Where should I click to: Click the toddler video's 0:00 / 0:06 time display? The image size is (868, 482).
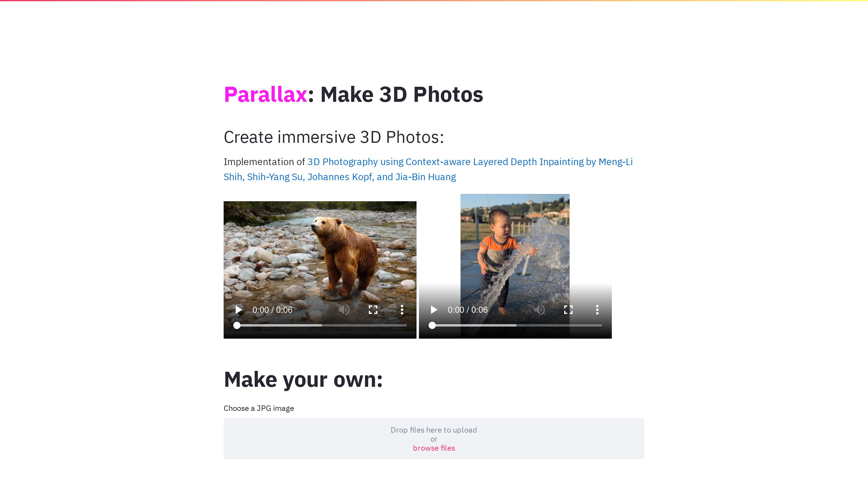468,310
